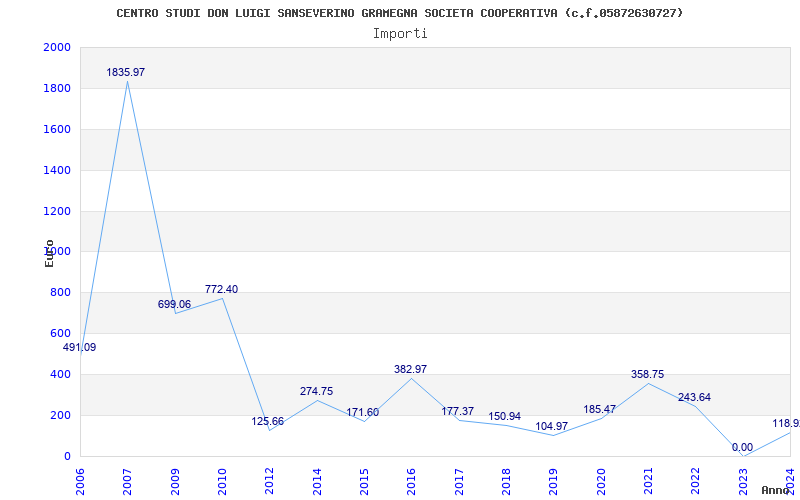Viewport: 800px width, 500px height.
Task: Click the 772.40 data label
Action: (221, 289)
